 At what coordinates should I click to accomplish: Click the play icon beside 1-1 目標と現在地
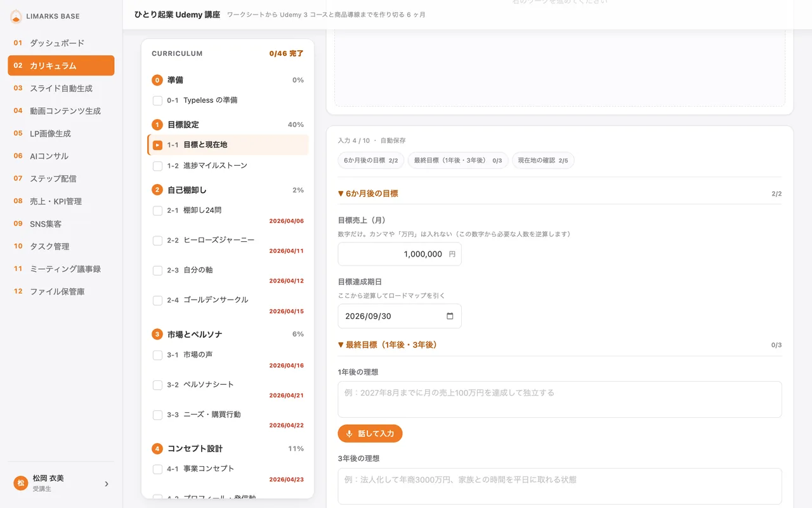pyautogui.click(x=157, y=145)
